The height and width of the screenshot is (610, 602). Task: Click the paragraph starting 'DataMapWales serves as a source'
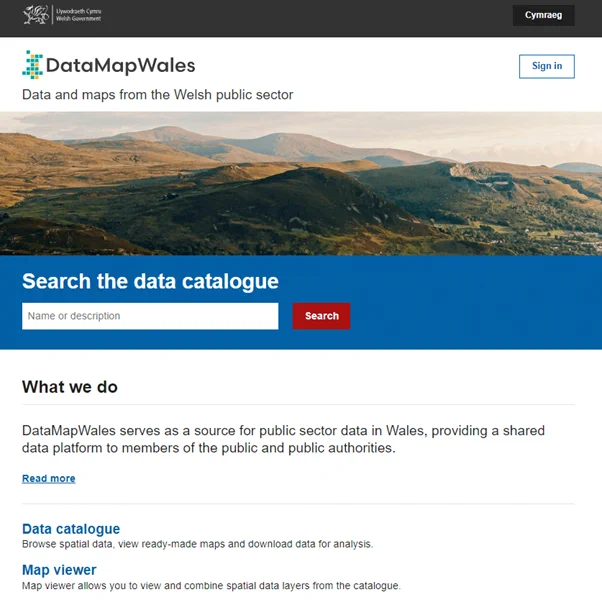pos(283,439)
